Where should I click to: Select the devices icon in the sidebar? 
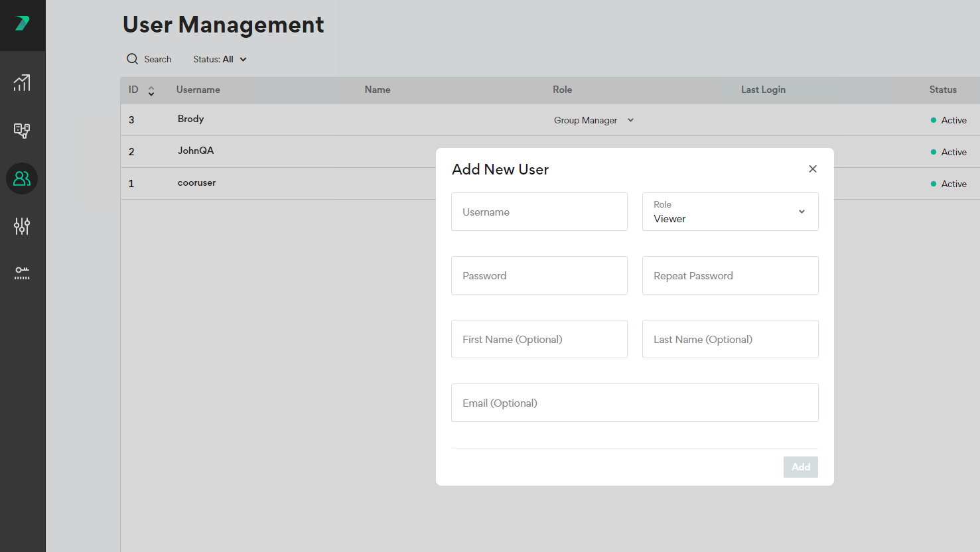(x=22, y=131)
